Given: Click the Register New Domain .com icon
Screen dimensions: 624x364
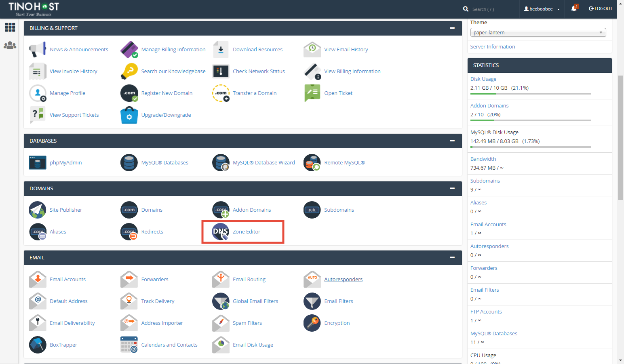Looking at the screenshot, I should [129, 93].
